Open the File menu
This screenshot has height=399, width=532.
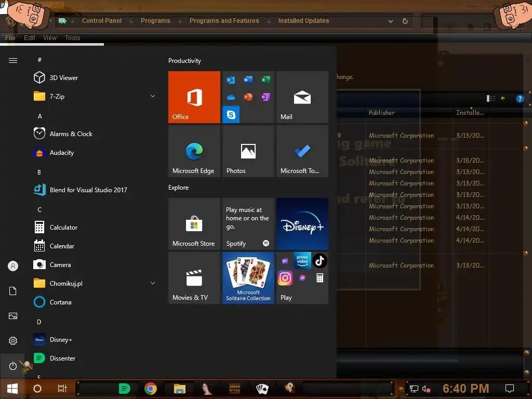(x=10, y=37)
